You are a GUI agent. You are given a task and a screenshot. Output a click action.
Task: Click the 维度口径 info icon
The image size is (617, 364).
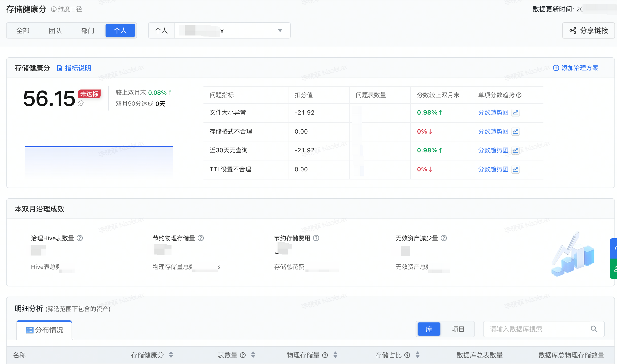click(54, 9)
